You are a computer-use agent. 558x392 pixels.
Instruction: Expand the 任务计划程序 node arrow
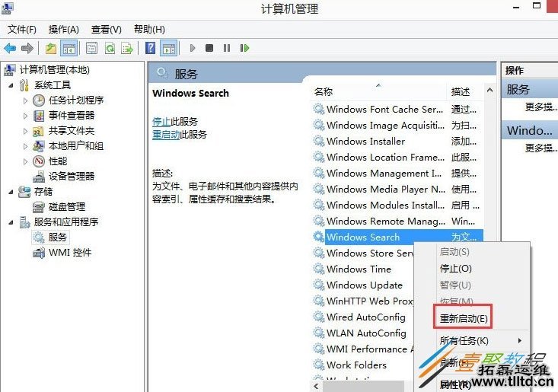pos(25,100)
